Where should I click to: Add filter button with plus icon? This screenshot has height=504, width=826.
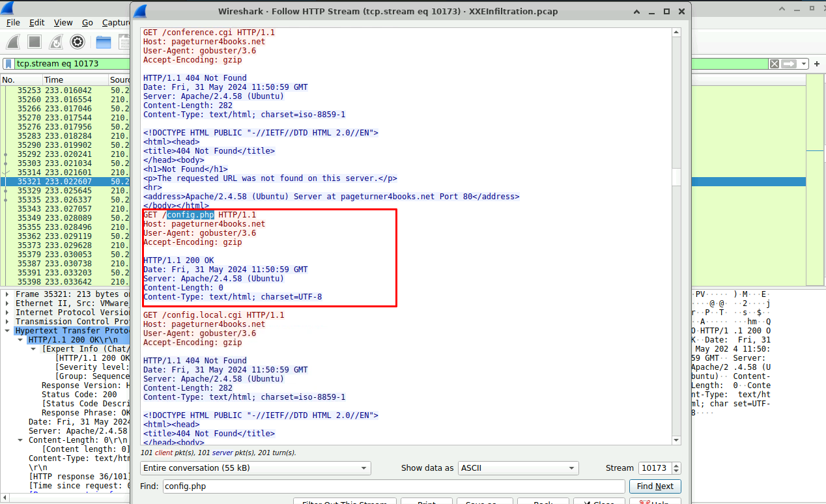click(818, 64)
